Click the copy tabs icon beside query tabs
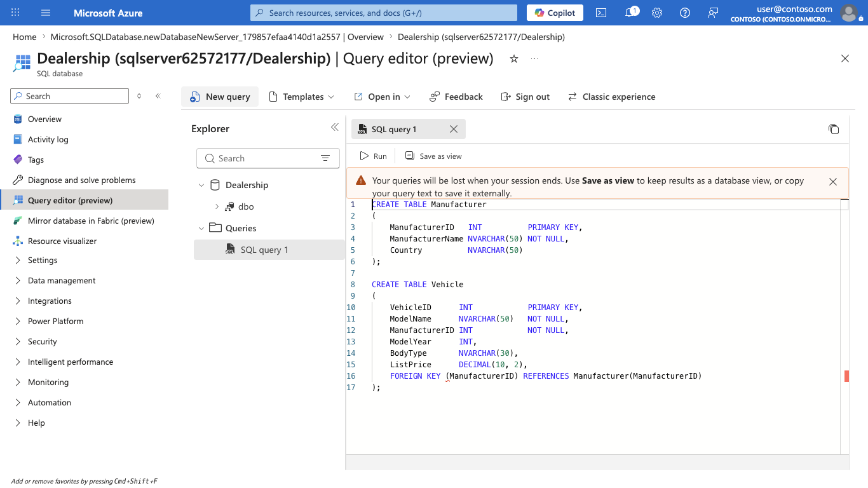Screen dimensions: 868x488 (x=834, y=129)
